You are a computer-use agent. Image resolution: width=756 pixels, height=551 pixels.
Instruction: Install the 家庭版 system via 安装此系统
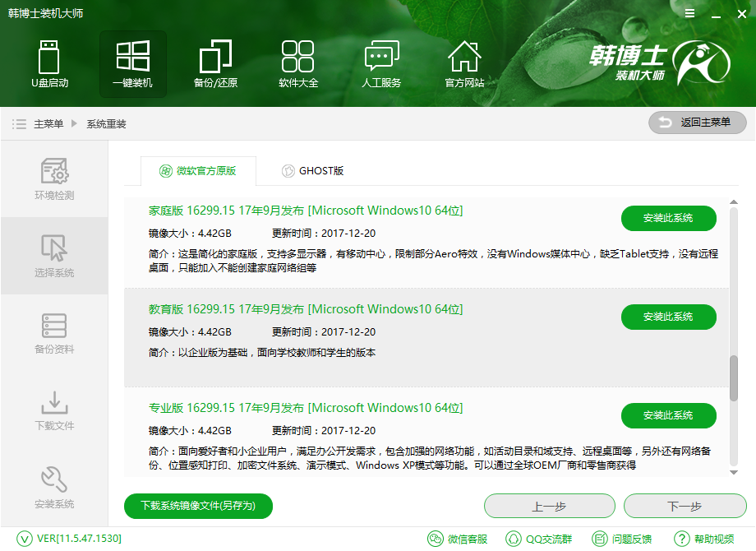[x=668, y=218]
